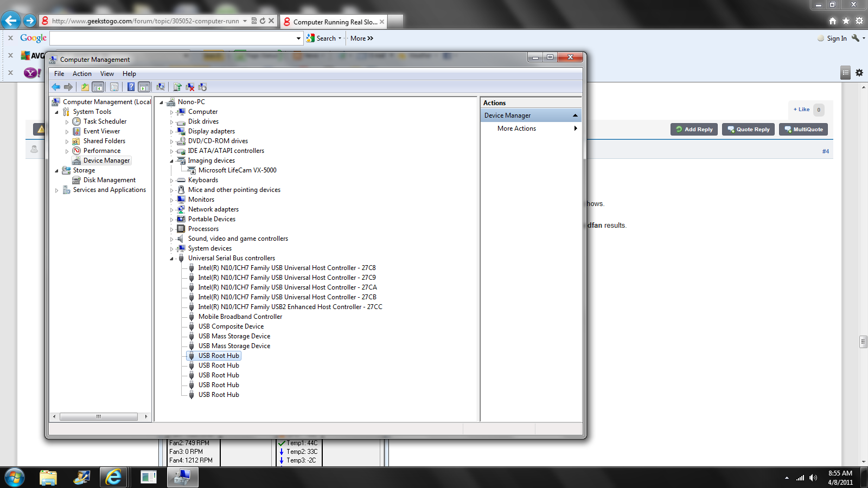Open the View menu
Screen dimensions: 868x488
coord(107,74)
